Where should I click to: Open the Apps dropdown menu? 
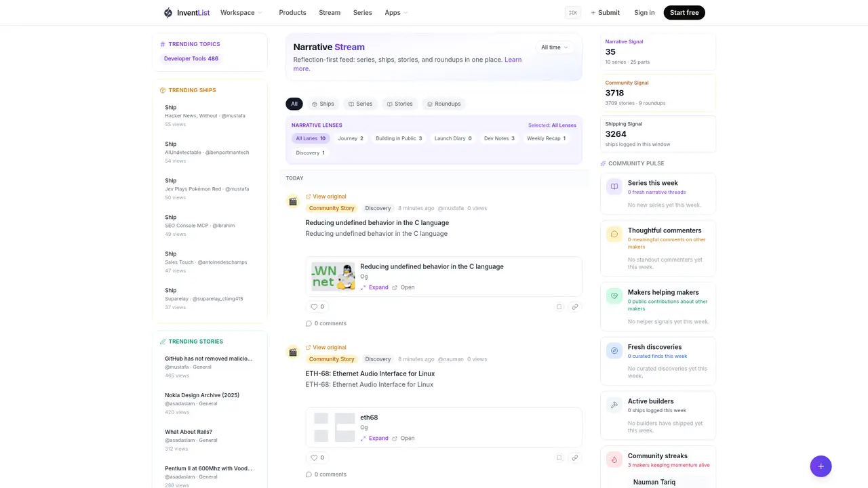point(396,12)
